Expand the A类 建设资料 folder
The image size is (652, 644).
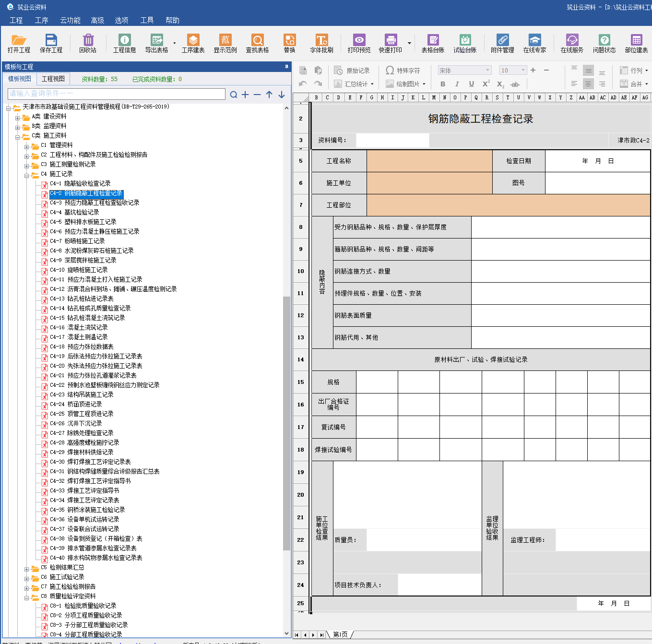click(x=18, y=118)
